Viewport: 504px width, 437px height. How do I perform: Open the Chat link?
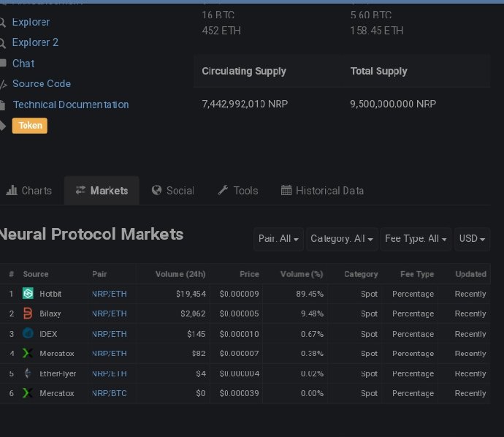(x=23, y=64)
